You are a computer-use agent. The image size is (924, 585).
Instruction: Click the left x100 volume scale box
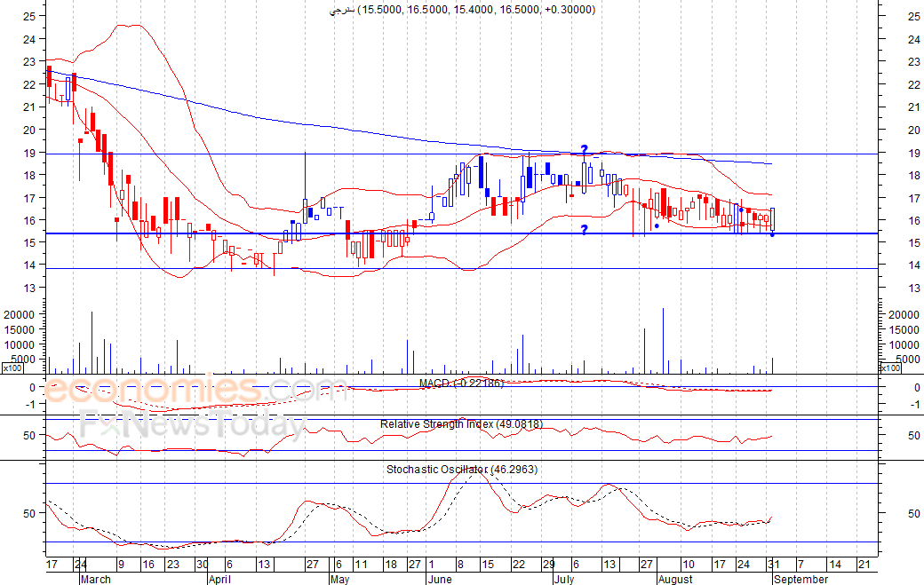click(12, 368)
